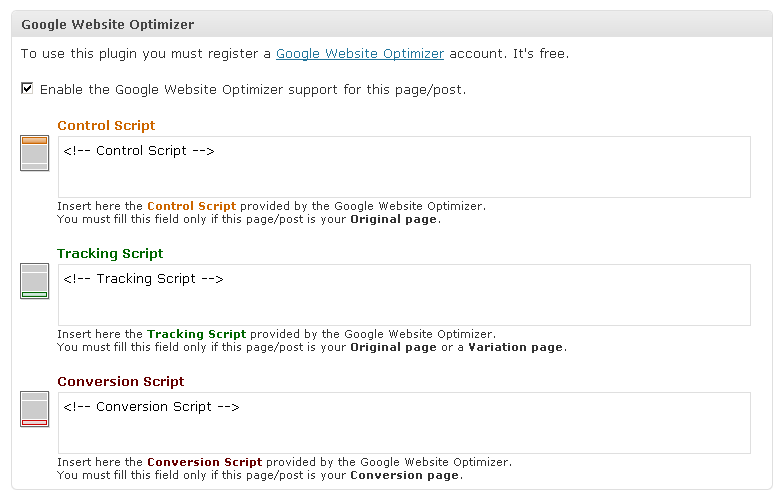Image resolution: width=783 pixels, height=499 pixels.
Task: Click the red Conversion Script page icon
Action: (34, 409)
